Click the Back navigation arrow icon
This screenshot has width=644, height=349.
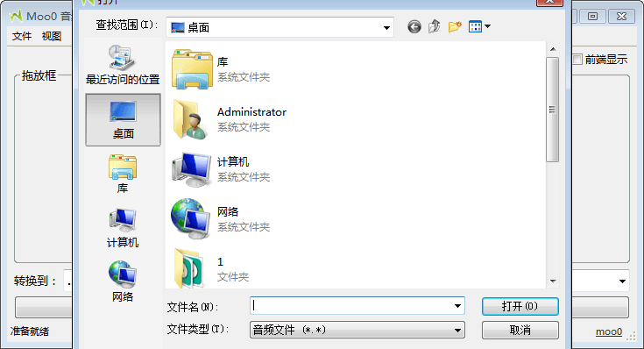click(x=414, y=27)
